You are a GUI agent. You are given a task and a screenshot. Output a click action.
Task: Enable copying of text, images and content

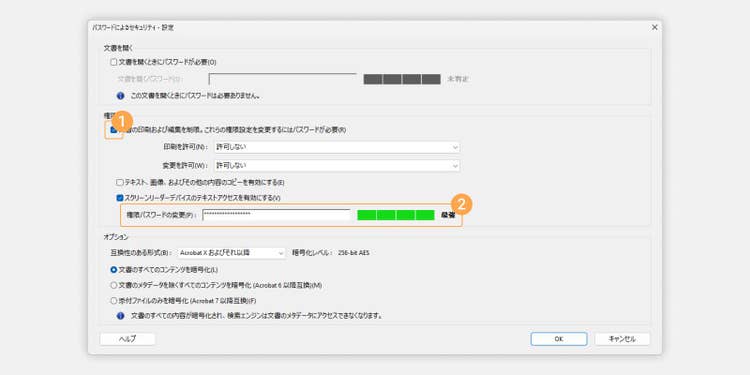(x=120, y=182)
